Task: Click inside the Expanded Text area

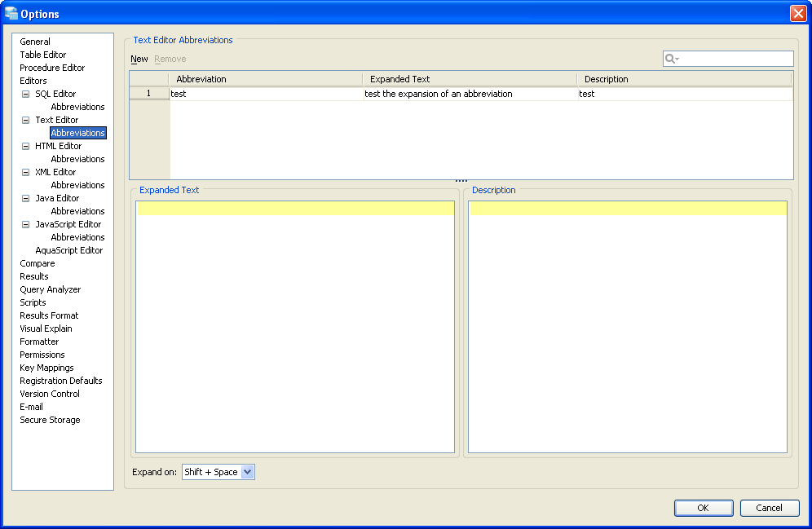Action: coord(294,327)
